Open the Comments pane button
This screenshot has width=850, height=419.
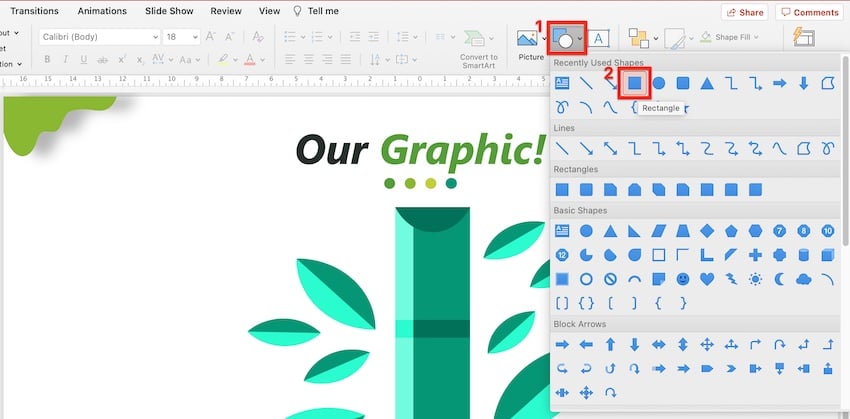coord(810,12)
